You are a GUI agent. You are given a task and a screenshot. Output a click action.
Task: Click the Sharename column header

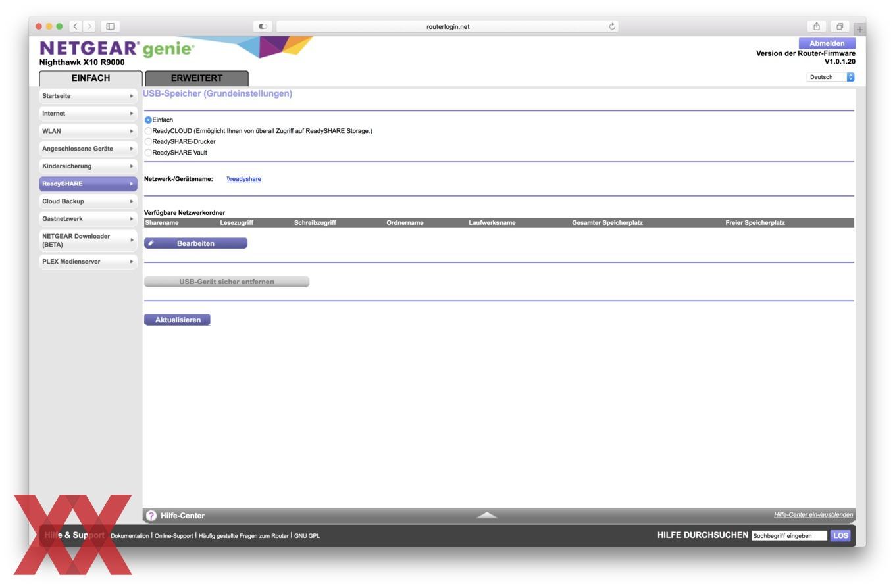tap(162, 223)
